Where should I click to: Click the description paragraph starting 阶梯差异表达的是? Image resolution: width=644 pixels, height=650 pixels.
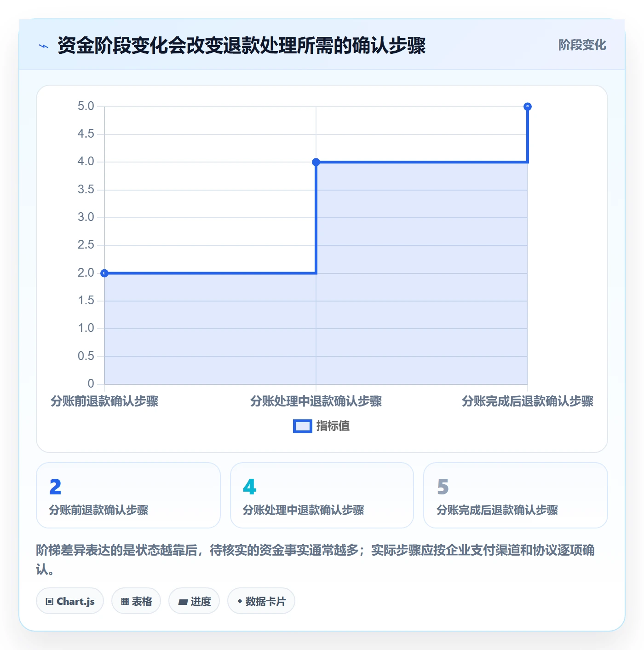click(x=316, y=559)
